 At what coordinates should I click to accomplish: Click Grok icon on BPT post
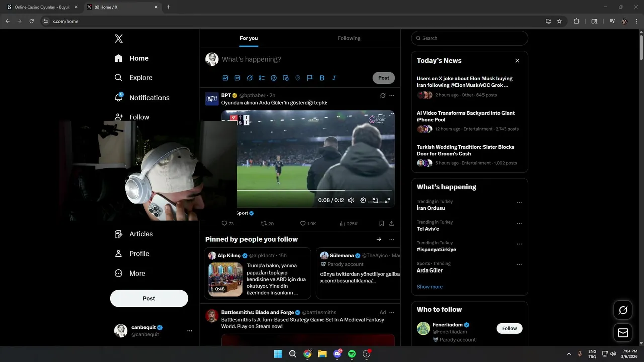pos(383,95)
